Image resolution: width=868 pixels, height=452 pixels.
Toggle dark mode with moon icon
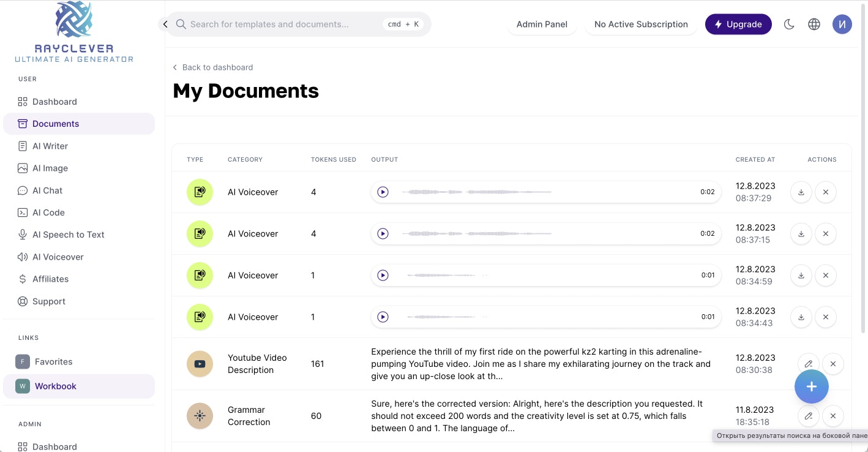point(789,24)
